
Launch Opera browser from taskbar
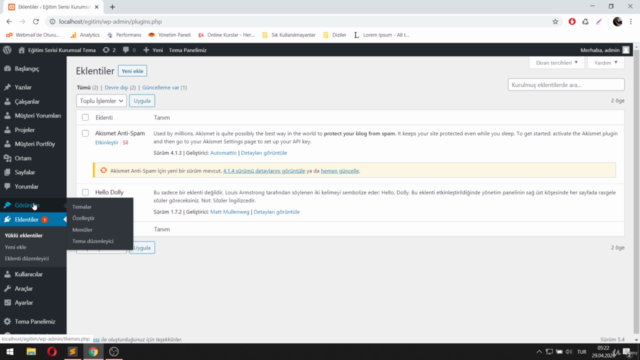tap(52, 352)
